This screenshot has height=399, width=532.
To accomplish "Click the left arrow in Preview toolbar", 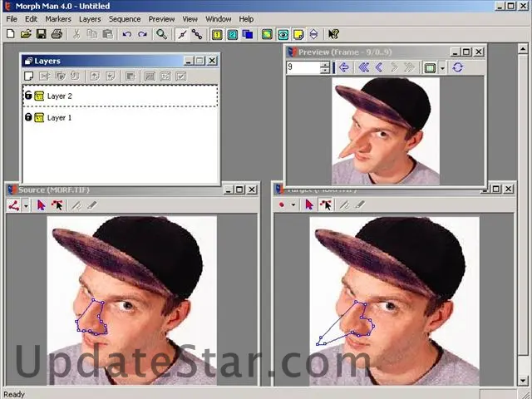I will [x=344, y=67].
